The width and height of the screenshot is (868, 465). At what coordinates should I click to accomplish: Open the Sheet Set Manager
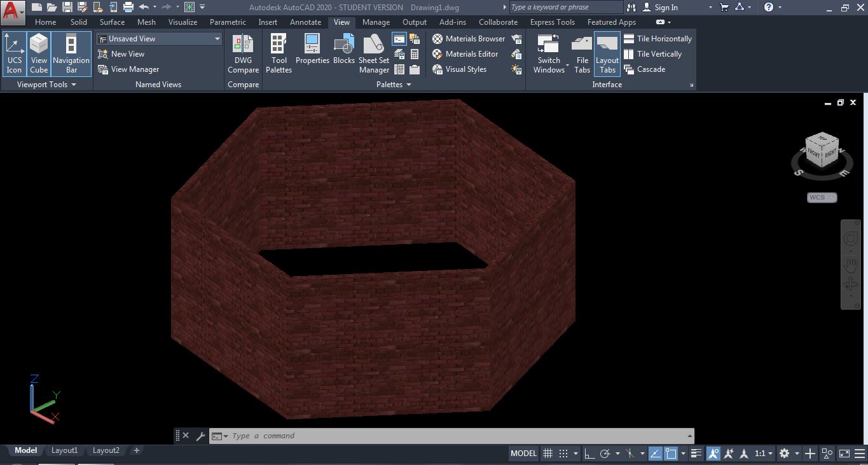coord(374,54)
